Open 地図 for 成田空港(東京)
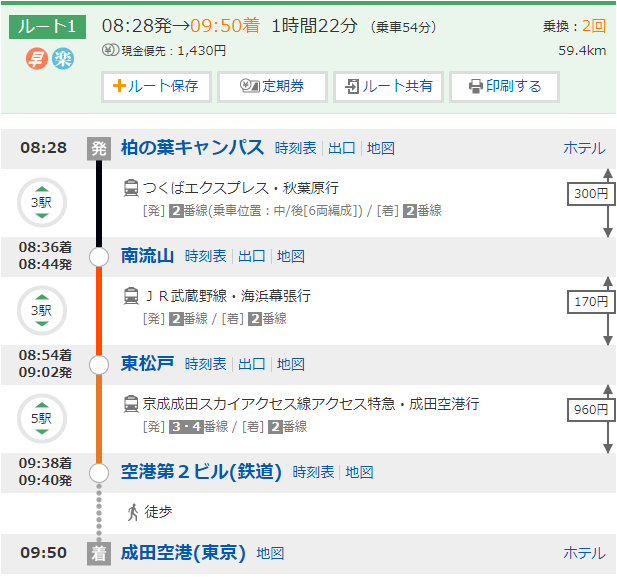This screenshot has width=617, height=577. coord(270,553)
